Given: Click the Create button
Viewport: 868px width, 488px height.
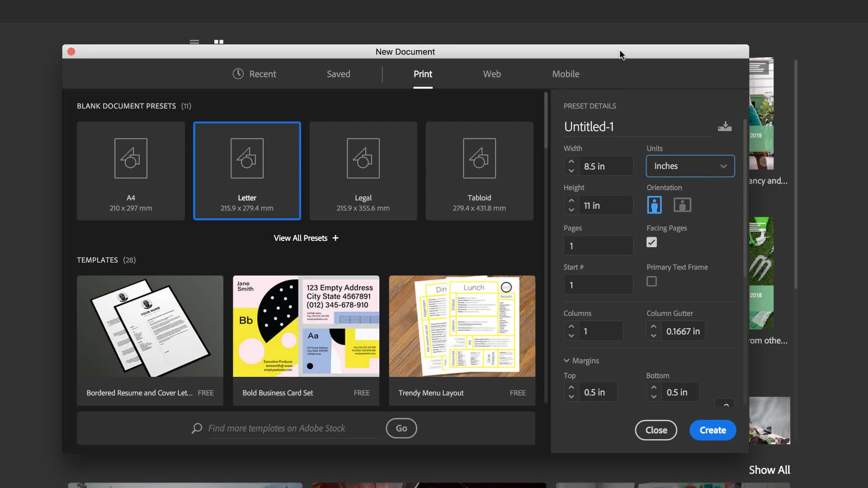Looking at the screenshot, I should click(x=713, y=430).
